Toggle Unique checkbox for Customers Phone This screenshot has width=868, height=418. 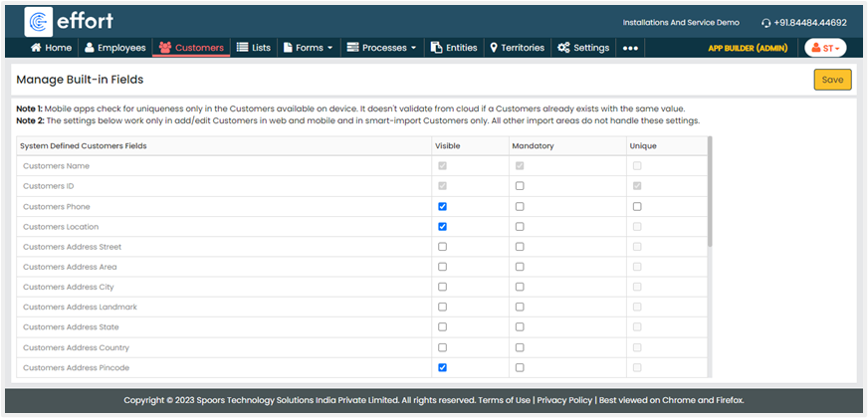[637, 207]
